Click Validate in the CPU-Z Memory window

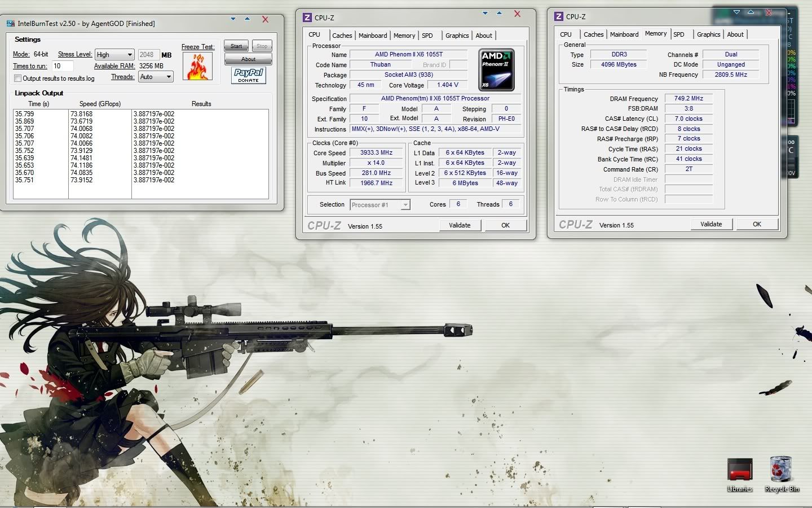tap(711, 224)
